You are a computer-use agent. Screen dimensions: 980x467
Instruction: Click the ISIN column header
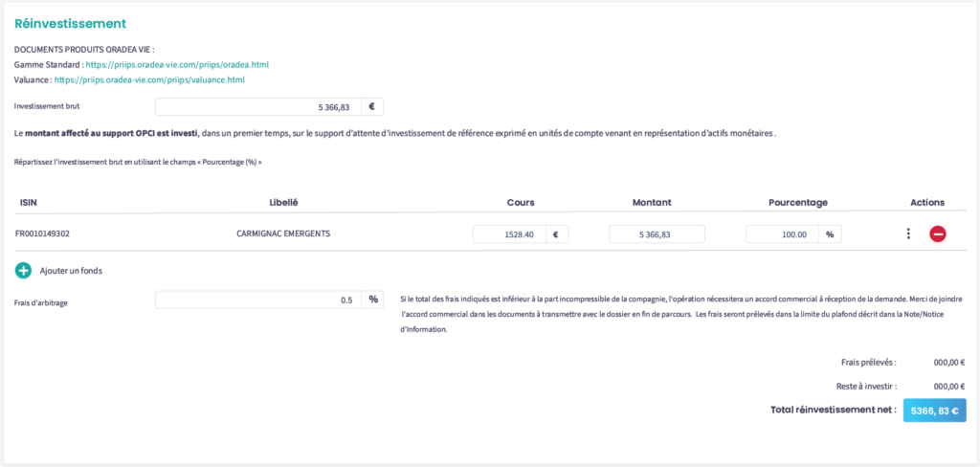[x=28, y=203]
